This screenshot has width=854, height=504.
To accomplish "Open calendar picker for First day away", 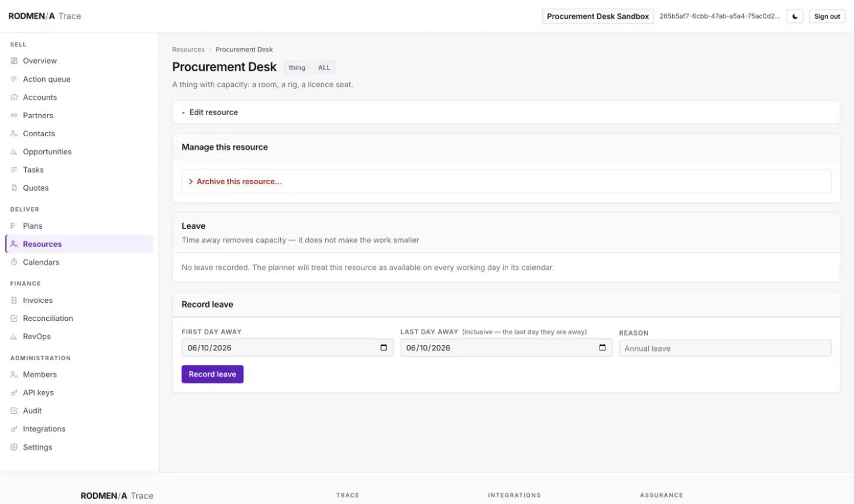I will (x=384, y=347).
